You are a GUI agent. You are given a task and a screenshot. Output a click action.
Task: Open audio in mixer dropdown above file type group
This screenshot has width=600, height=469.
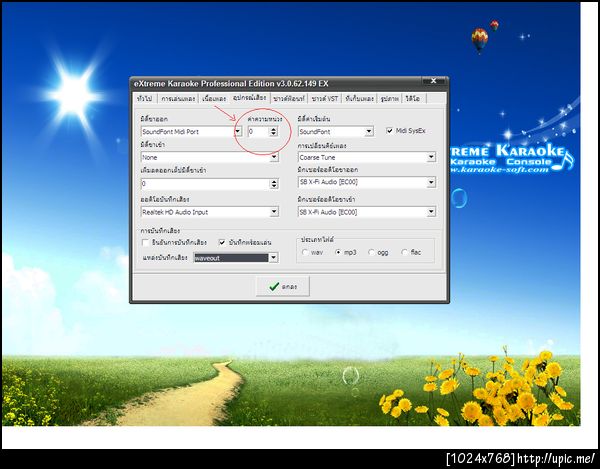[x=367, y=212]
